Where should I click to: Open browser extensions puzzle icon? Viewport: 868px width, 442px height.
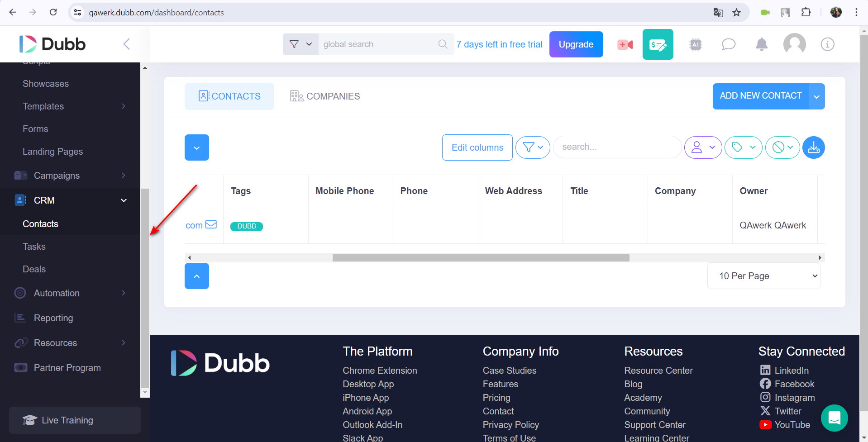click(806, 12)
